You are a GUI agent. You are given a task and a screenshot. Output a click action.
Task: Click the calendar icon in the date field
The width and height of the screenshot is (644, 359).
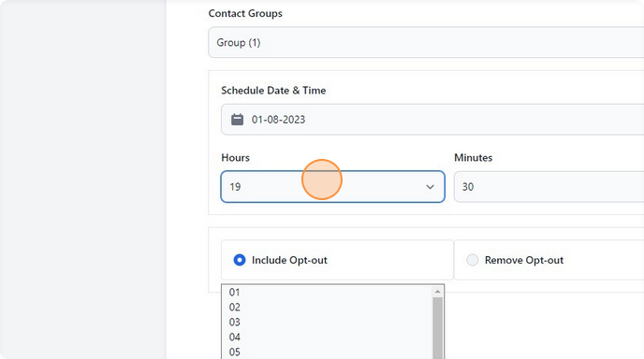(237, 120)
